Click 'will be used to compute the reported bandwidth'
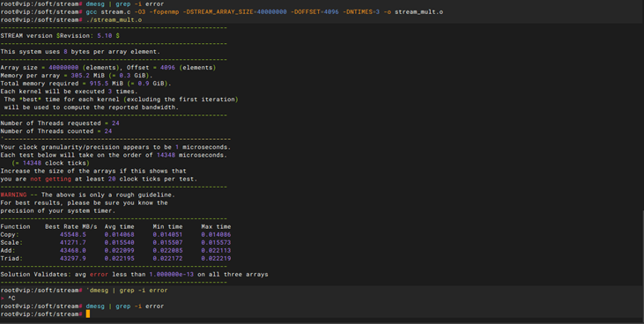 tap(91, 107)
